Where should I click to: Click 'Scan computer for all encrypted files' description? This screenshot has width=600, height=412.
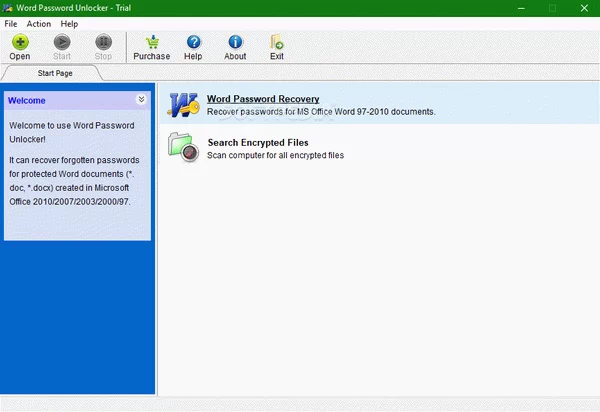[276, 155]
